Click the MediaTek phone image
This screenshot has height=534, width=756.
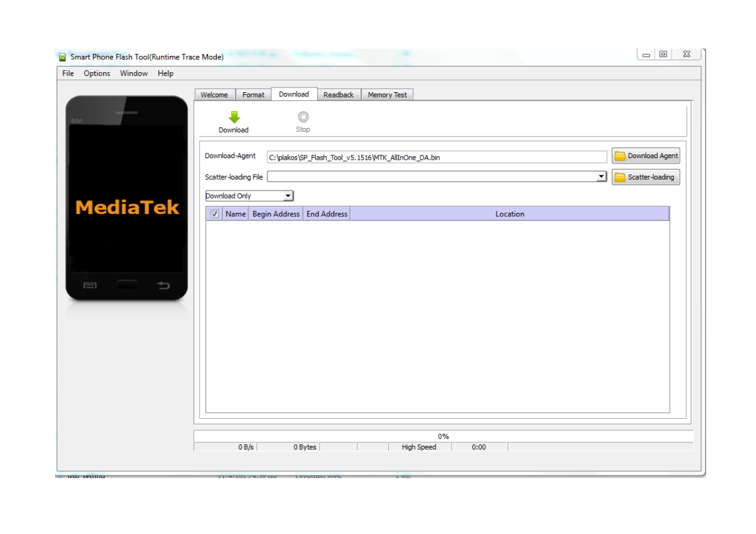(x=127, y=199)
